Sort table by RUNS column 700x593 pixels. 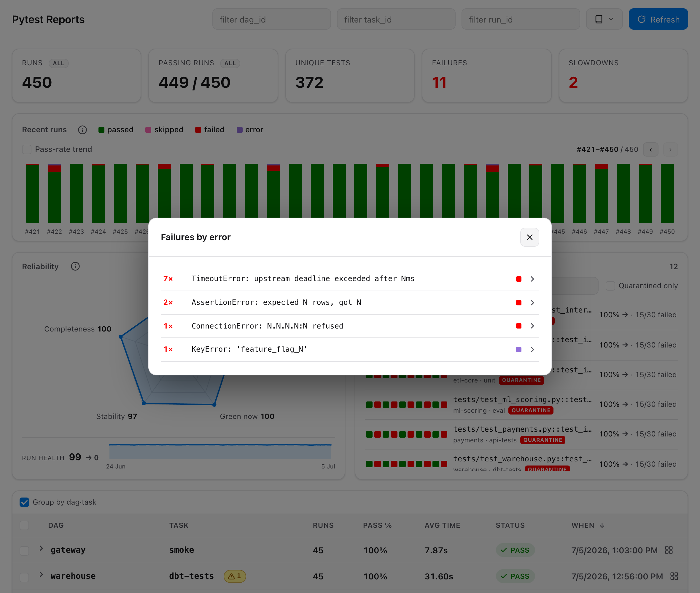[323, 525]
